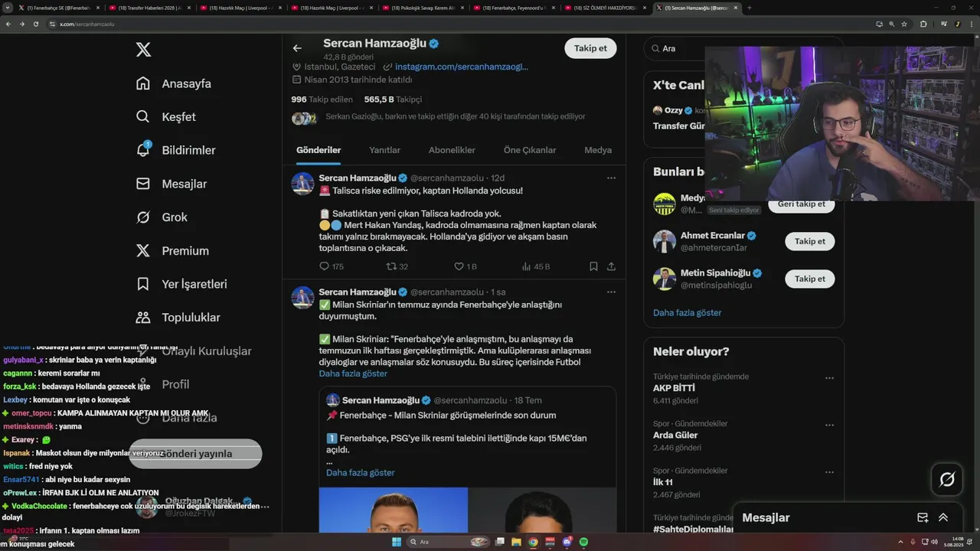Open Topluluklar communities
This screenshot has height=551, width=980.
pos(178,318)
